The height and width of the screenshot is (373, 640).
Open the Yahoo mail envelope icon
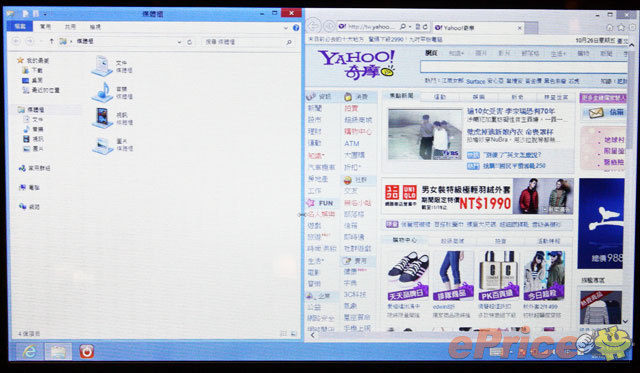(x=596, y=113)
